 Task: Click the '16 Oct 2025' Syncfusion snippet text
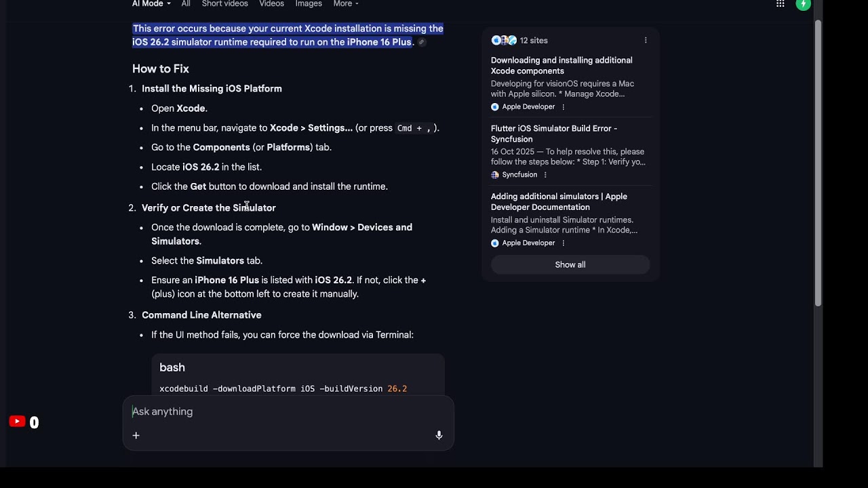568,157
